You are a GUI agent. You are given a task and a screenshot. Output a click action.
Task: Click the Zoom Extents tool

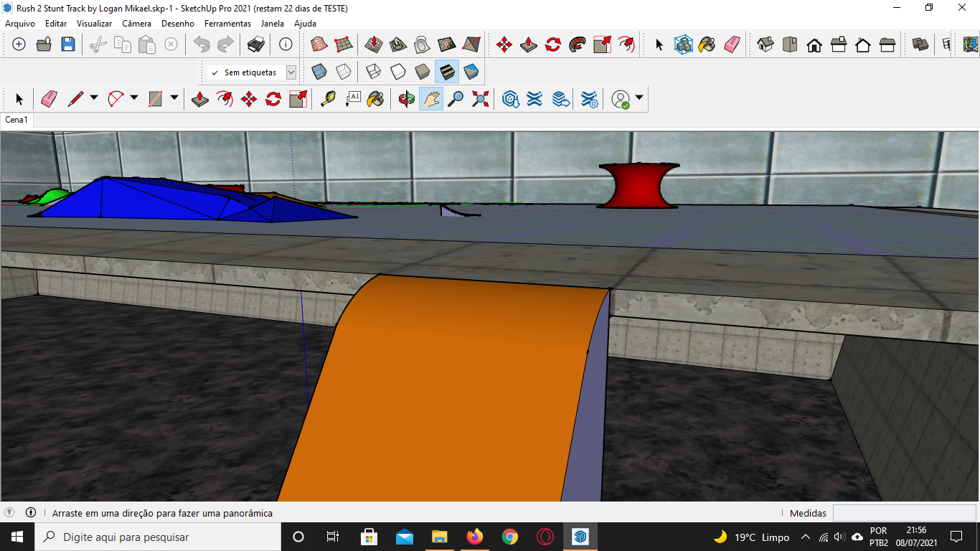[480, 99]
